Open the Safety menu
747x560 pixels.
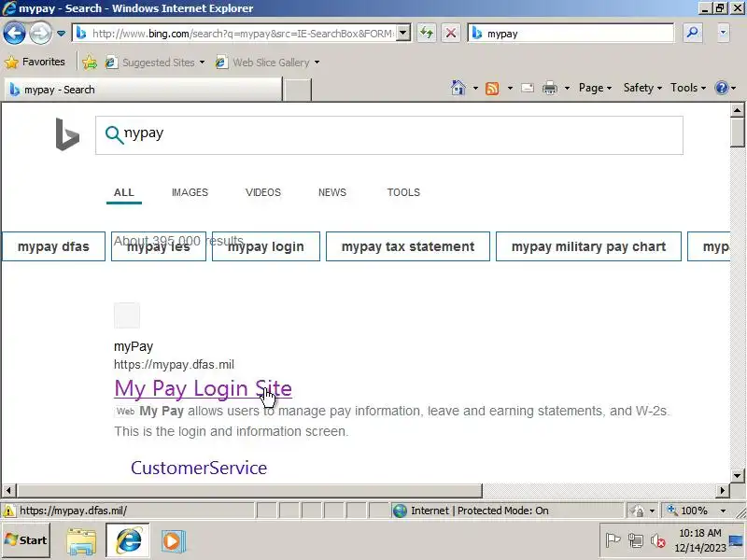click(x=642, y=88)
